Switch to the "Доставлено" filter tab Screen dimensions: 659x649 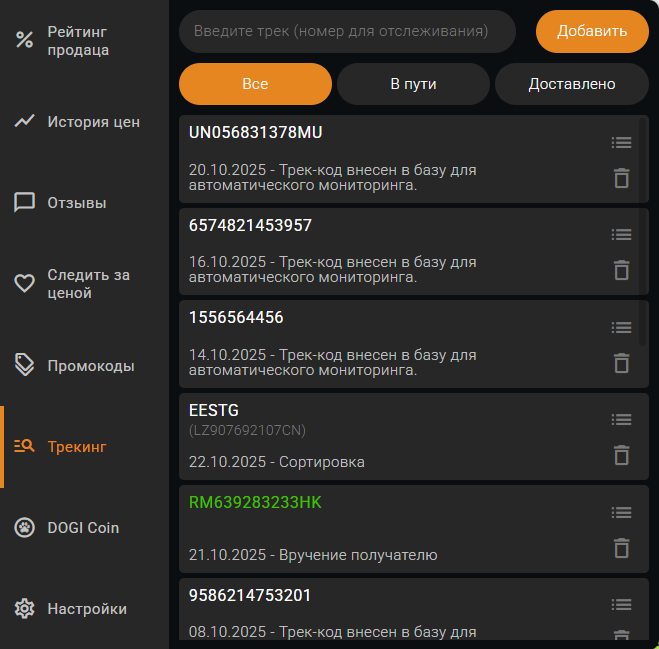coord(572,84)
